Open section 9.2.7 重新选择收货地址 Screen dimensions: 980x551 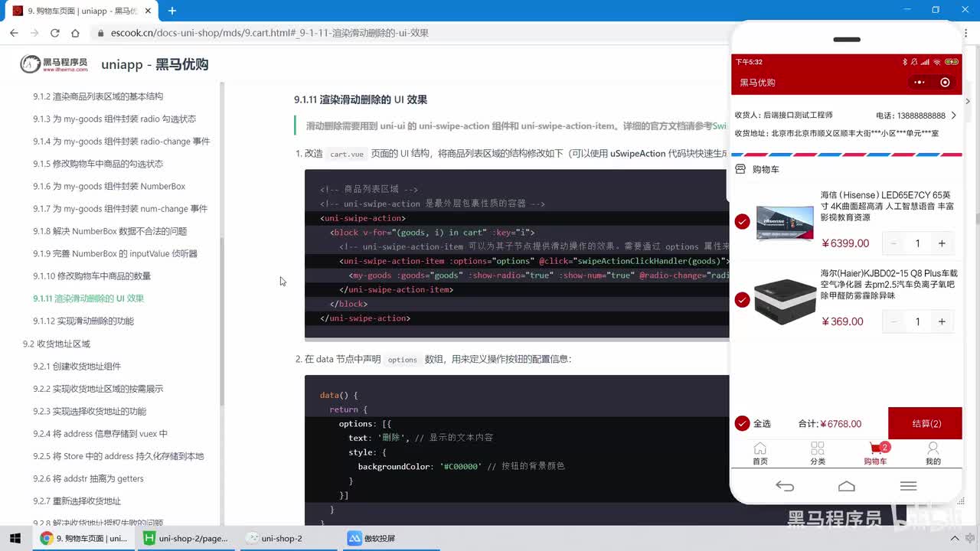click(x=77, y=501)
